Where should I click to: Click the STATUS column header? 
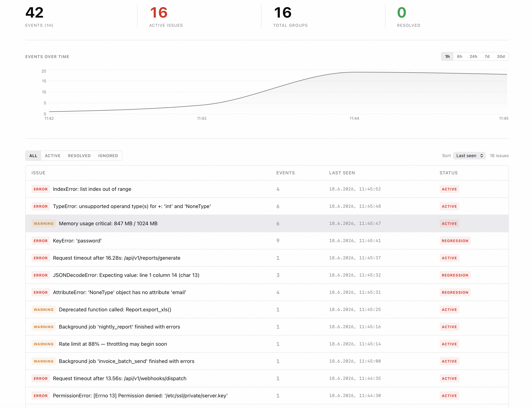[448, 173]
